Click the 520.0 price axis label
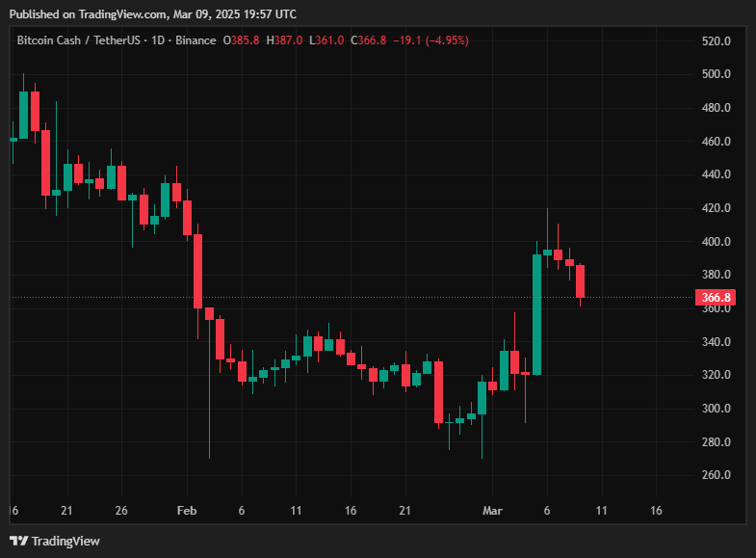The image size is (756, 558). [x=716, y=41]
